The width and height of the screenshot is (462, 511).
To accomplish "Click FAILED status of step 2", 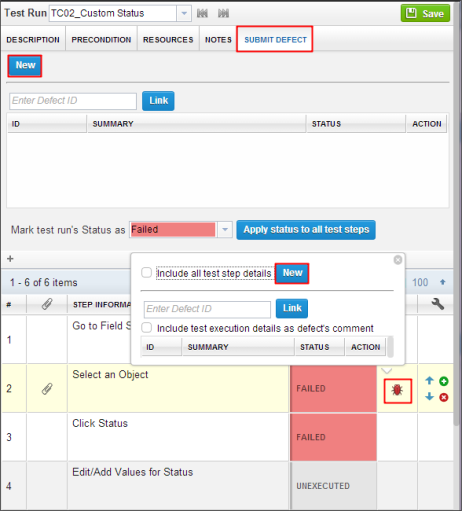I will pos(333,388).
